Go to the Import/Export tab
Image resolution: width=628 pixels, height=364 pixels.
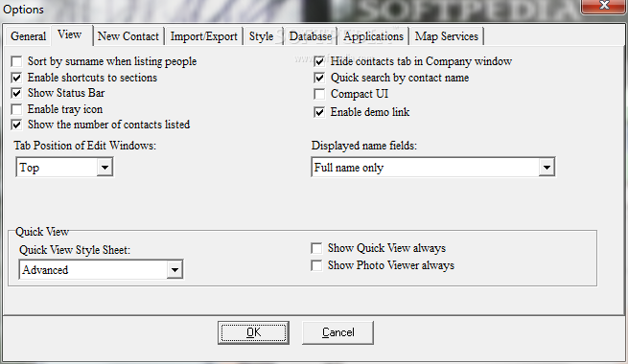tap(204, 36)
